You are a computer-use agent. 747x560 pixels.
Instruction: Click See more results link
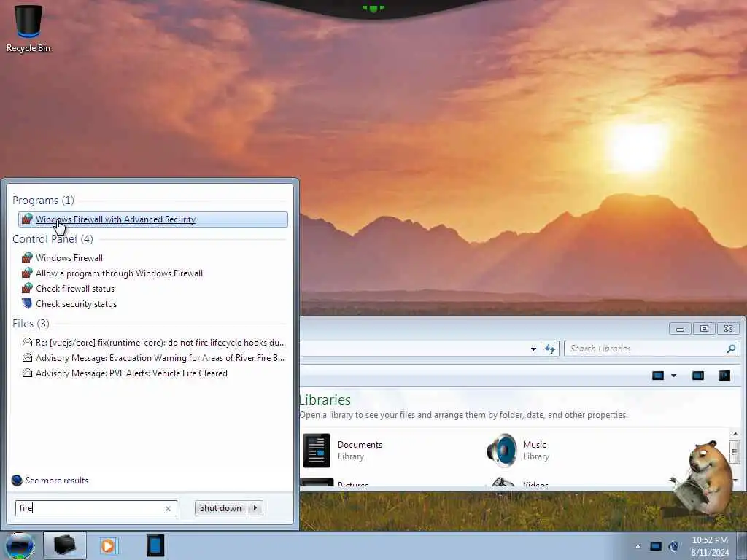click(x=57, y=481)
